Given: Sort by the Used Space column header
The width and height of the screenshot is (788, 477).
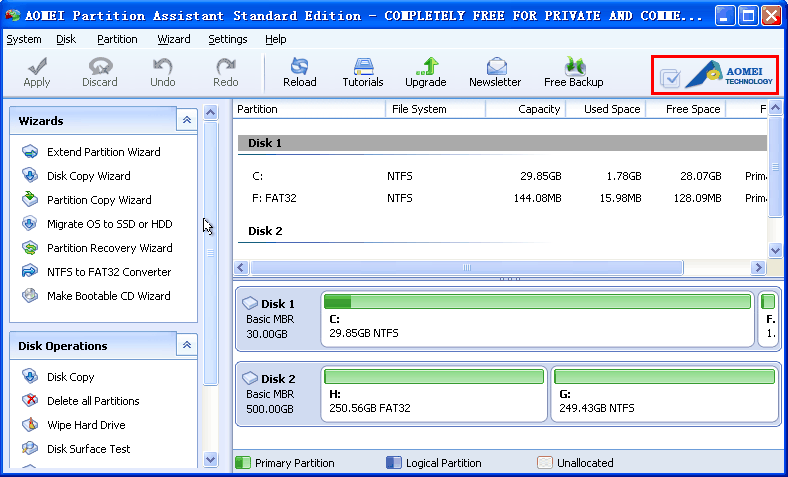Looking at the screenshot, I should pyautogui.click(x=606, y=109).
